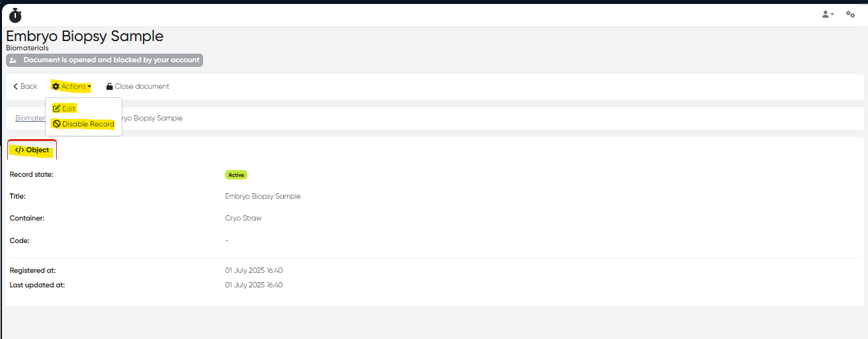The height and width of the screenshot is (339, 868).
Task: Click the user icon in blocked-document badge
Action: point(13,60)
